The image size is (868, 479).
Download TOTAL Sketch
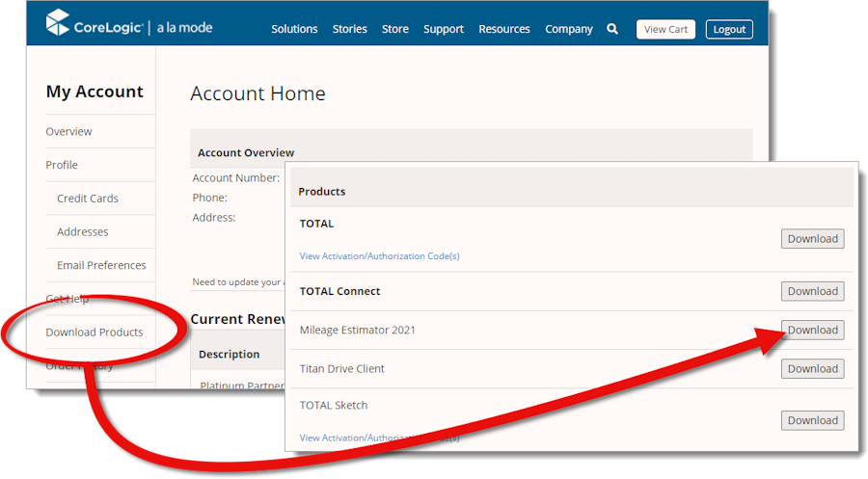tap(813, 420)
